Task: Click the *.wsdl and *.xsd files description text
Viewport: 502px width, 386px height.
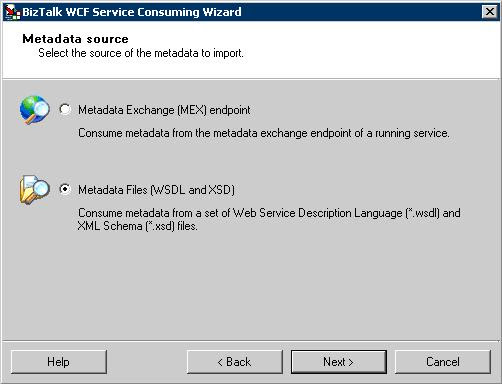Action: (x=269, y=219)
